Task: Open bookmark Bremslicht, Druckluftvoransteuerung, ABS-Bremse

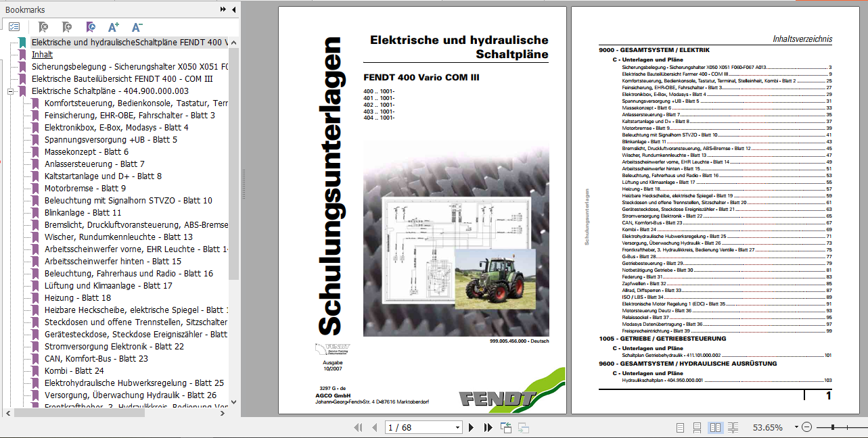Action: (136, 224)
